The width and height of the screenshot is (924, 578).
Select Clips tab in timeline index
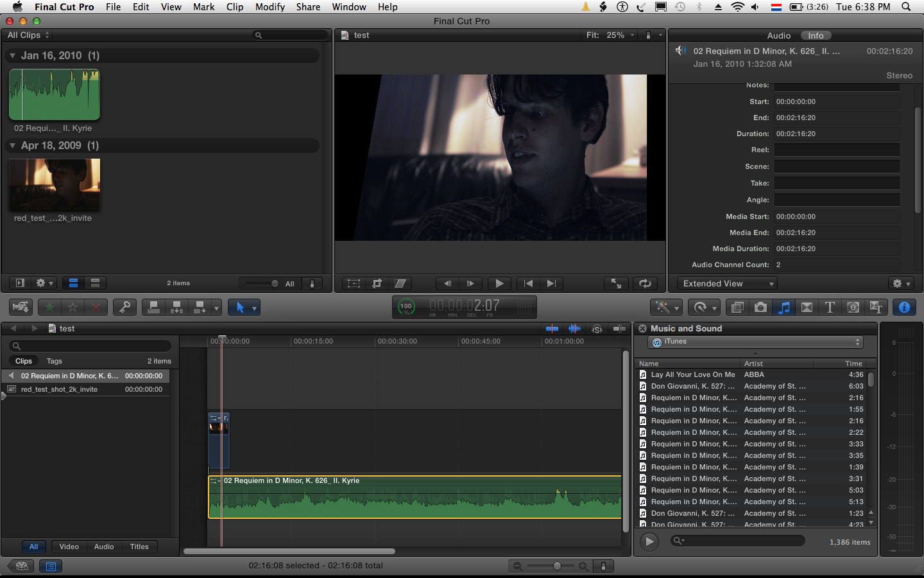click(24, 362)
